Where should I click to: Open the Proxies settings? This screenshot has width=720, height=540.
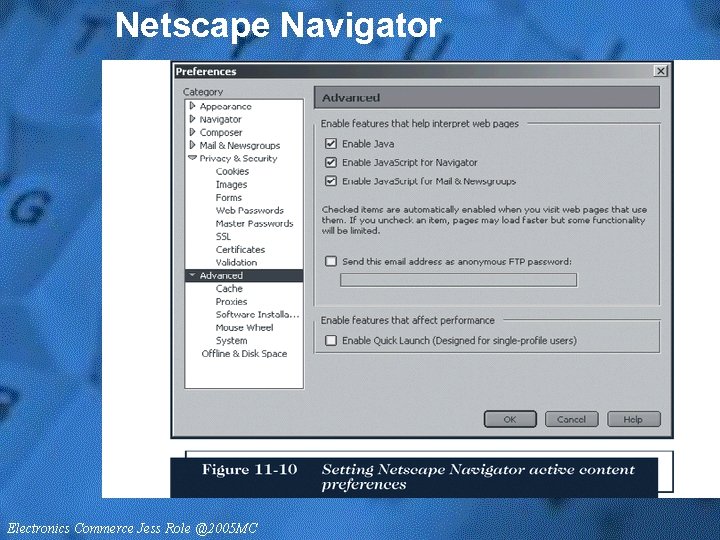(x=231, y=302)
